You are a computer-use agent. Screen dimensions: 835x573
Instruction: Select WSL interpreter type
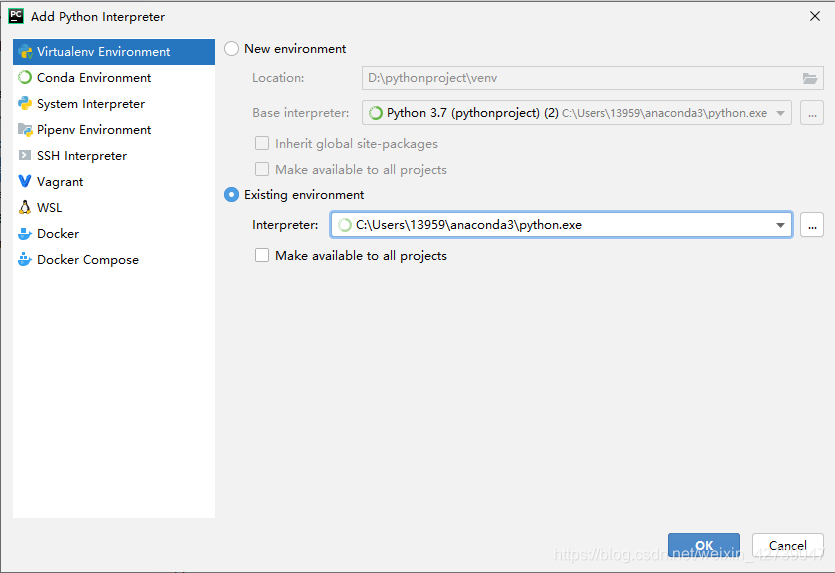(x=114, y=208)
